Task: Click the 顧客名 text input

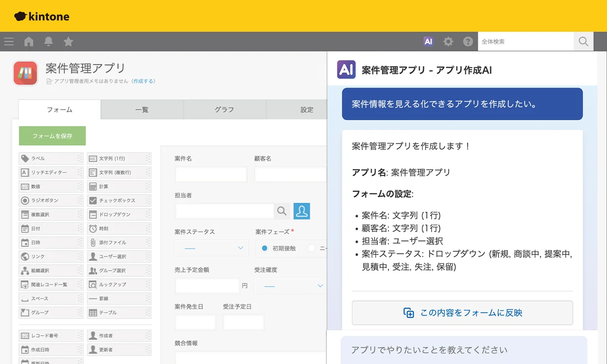Action: pos(290,174)
